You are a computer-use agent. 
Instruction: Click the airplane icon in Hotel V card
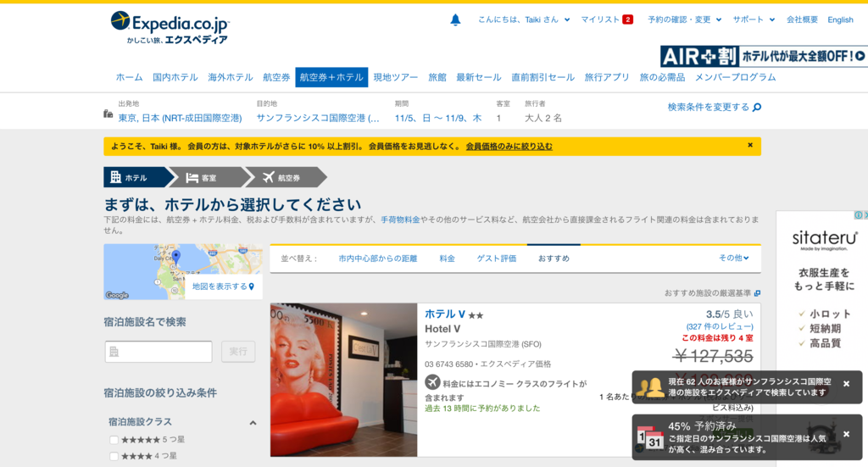[x=432, y=381]
